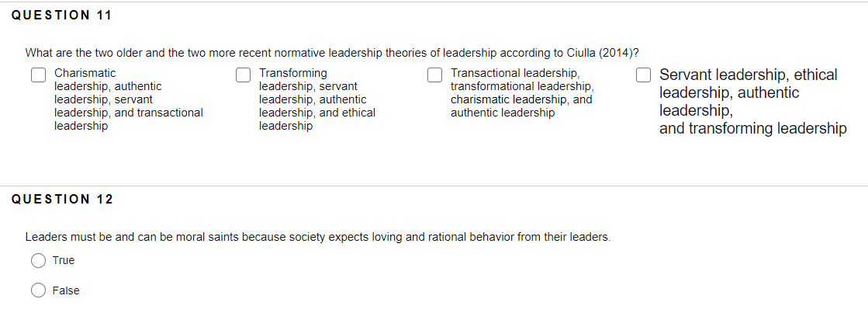Viewport: 868px width, 320px height.
Task: Click the large answer text 'Servant leadership, ethical'
Action: pyautogui.click(x=749, y=75)
